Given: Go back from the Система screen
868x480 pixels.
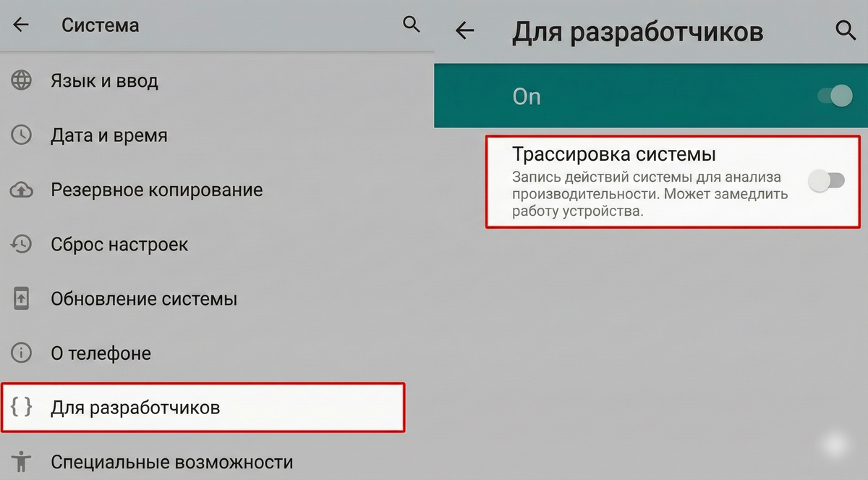Looking at the screenshot, I should point(21,25).
